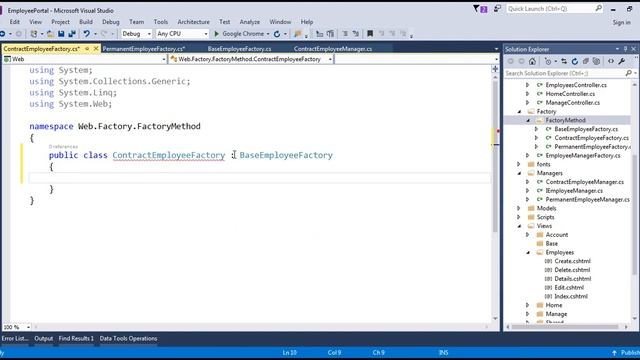This screenshot has height=360, width=640.
Task: Click the browser Refresh icon in toolbar
Action: click(277, 34)
